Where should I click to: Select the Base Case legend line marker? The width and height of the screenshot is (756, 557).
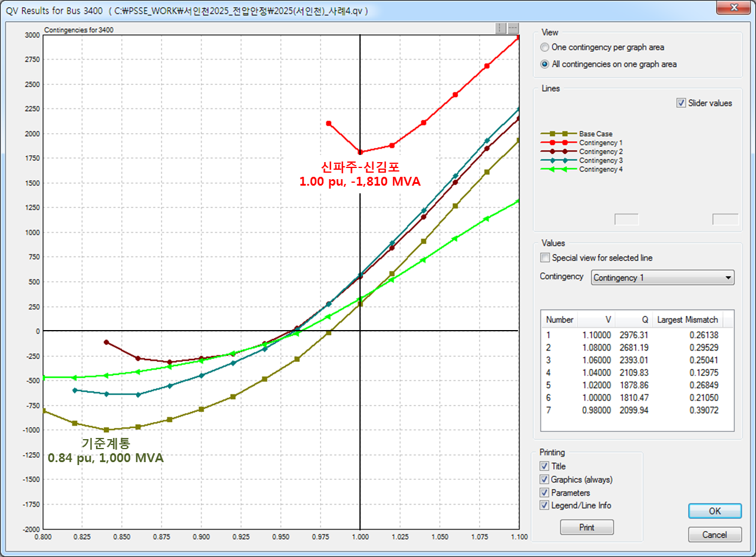click(x=558, y=134)
